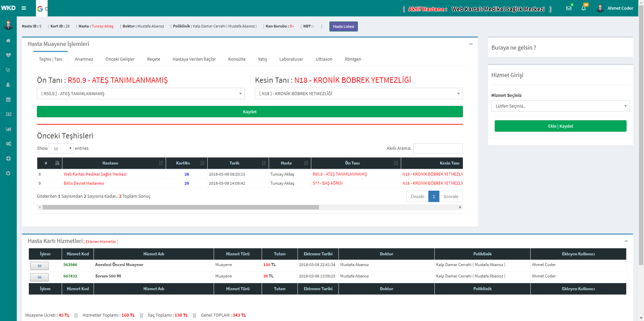Viewport: 644px width, 321px height.
Task: Expand the Kesin Tanı dropdown
Action: click(359, 93)
